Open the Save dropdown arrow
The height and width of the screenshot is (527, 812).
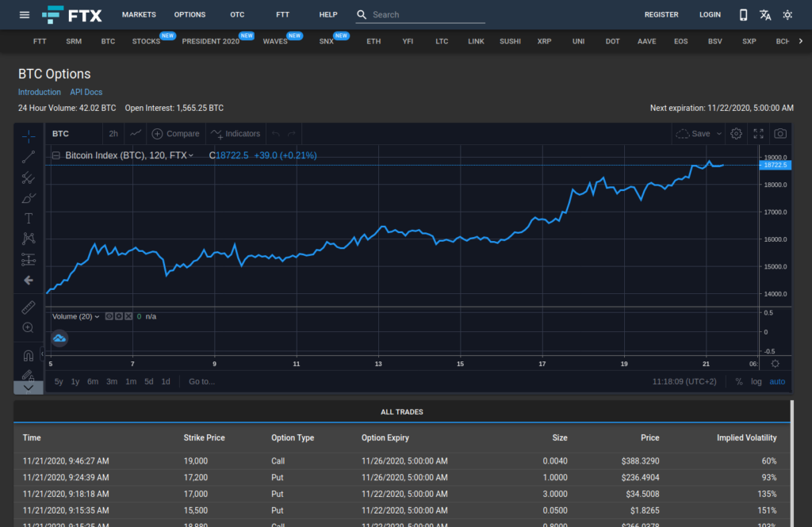coord(718,134)
